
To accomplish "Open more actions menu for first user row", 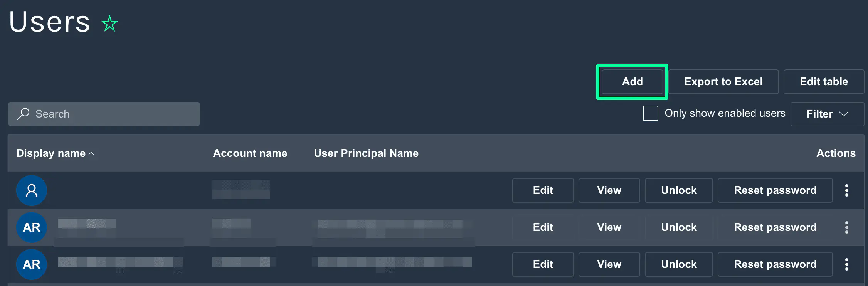I will [x=846, y=190].
